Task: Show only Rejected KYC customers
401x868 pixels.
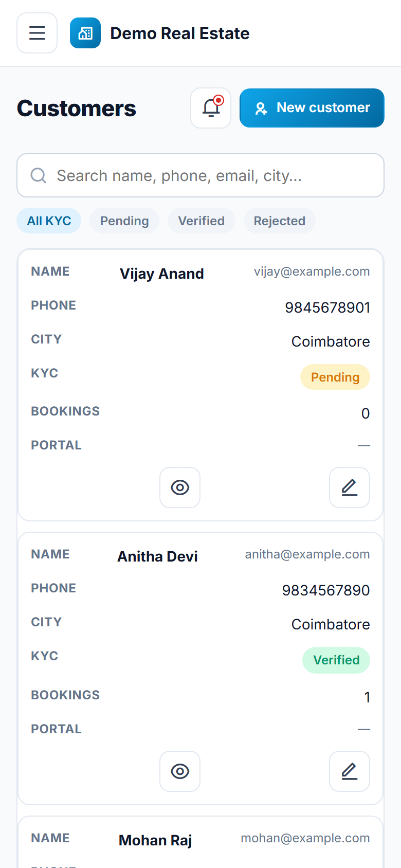Action: pyautogui.click(x=280, y=221)
